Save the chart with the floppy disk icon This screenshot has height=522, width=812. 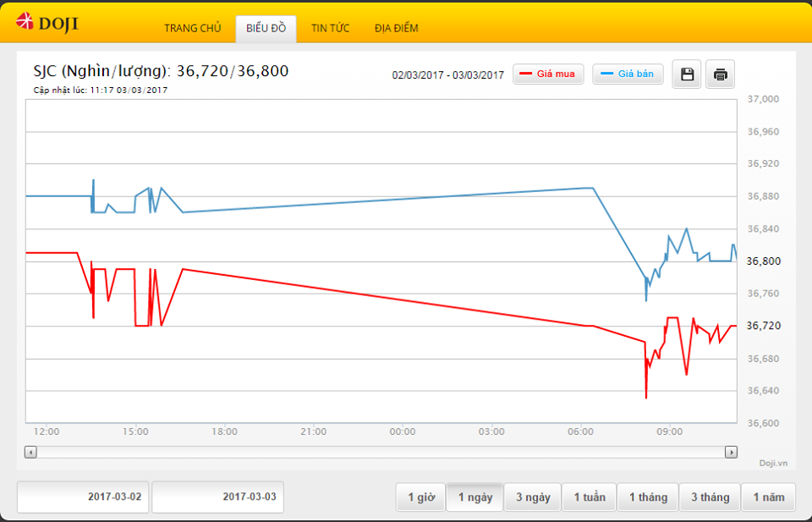(x=687, y=74)
